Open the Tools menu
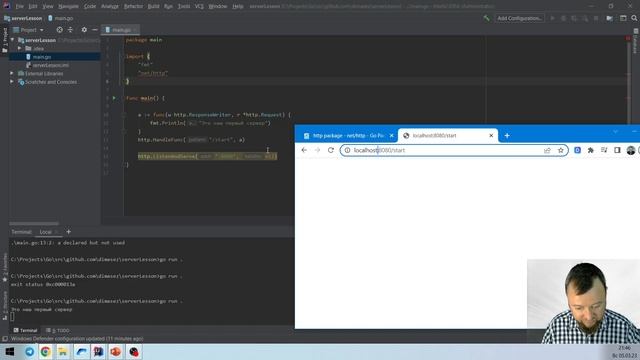 tap(184, 6)
